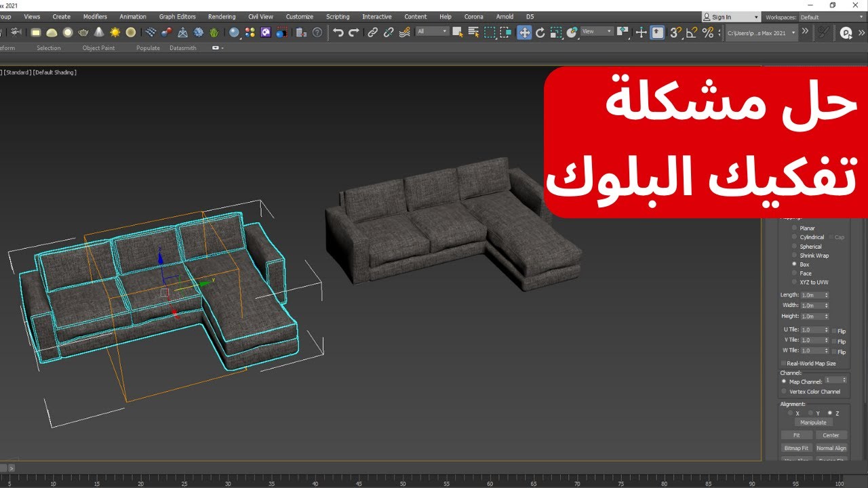
Task: Click the Manipulate button
Action: 813,422
